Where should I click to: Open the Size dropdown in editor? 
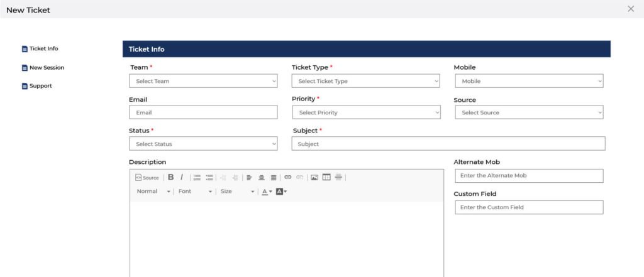(237, 192)
